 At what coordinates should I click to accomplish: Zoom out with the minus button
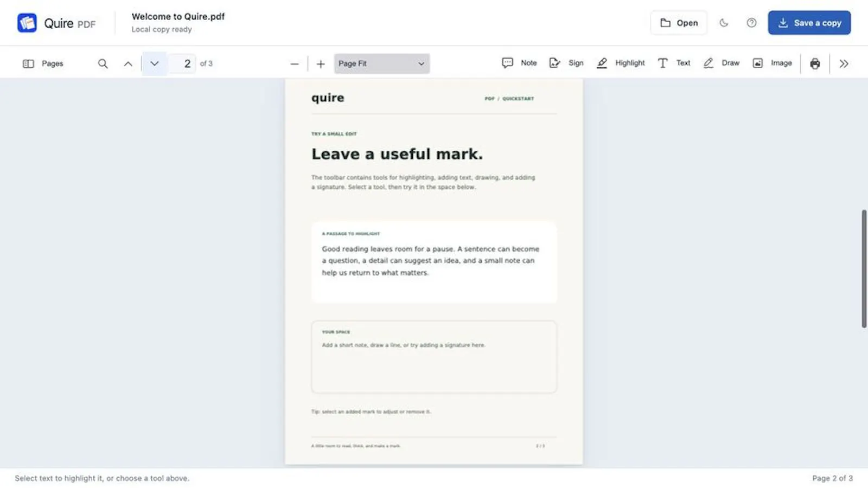pyautogui.click(x=295, y=64)
